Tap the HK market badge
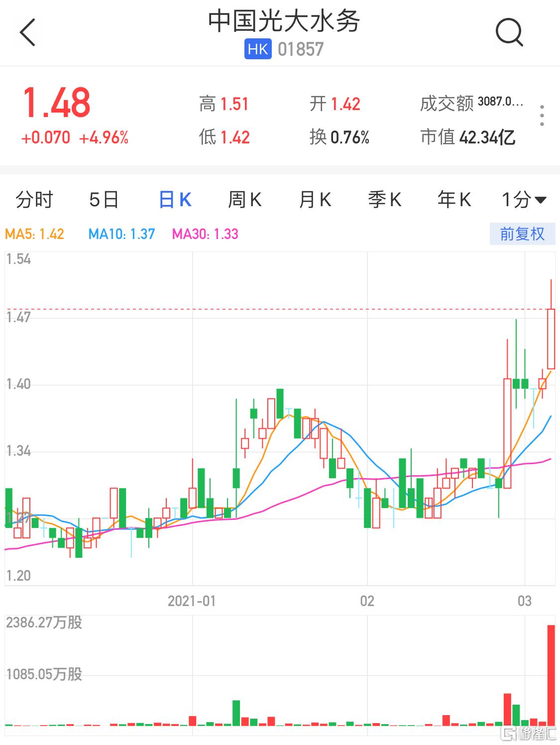 point(258,49)
